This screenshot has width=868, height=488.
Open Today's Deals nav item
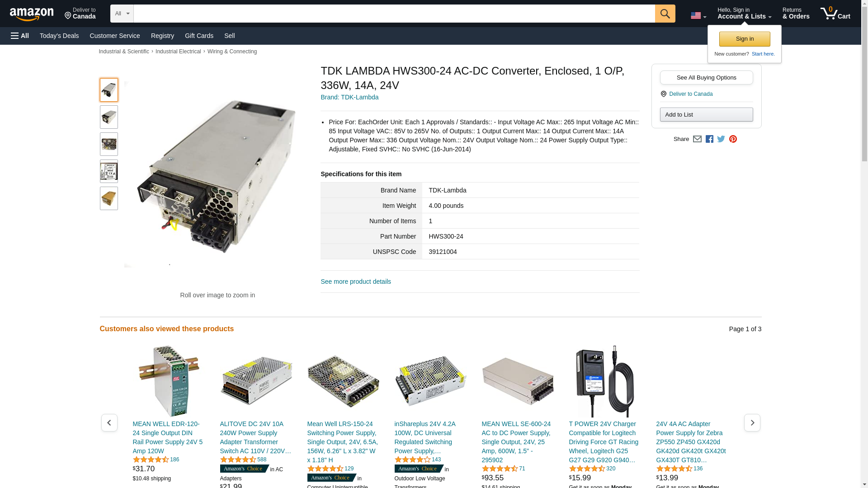point(59,36)
